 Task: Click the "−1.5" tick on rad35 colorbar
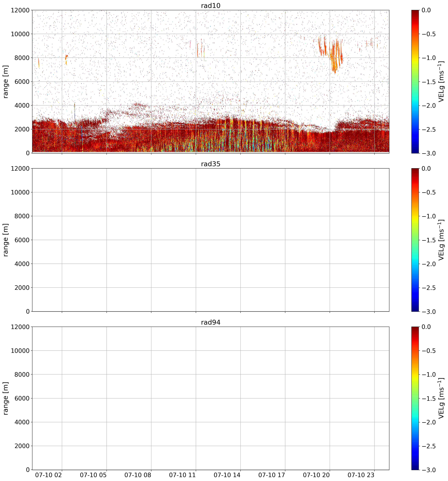pos(429,240)
